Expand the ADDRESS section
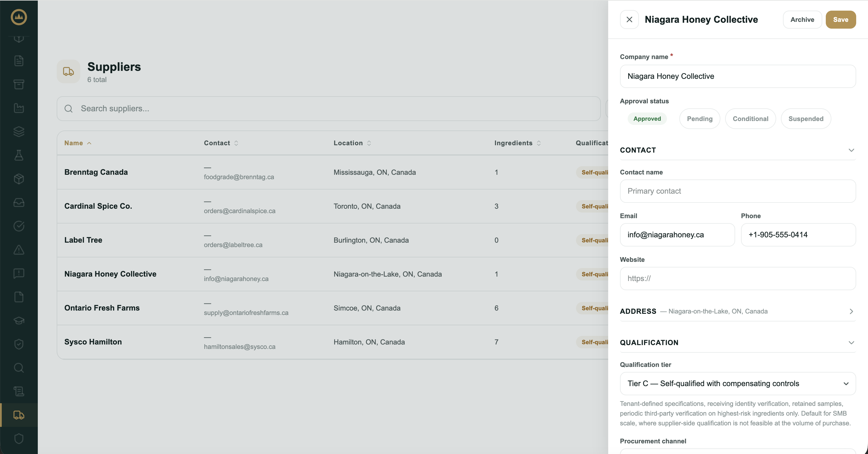 point(738,311)
